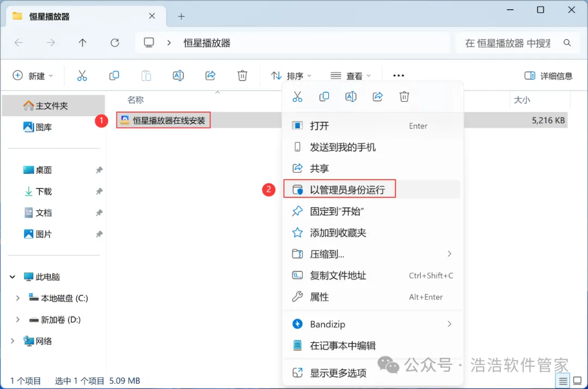The width and height of the screenshot is (588, 389).
Task: Go forward with the right arrow
Action: (x=51, y=42)
